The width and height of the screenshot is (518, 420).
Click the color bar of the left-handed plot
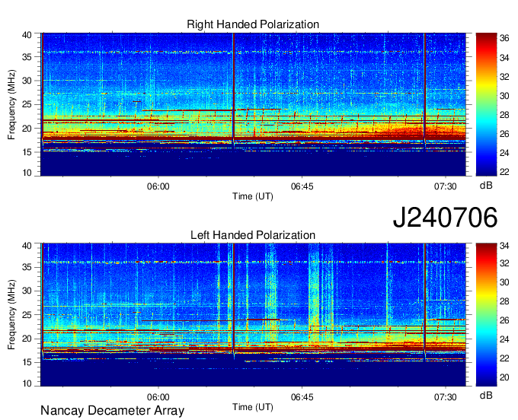[x=486, y=315]
